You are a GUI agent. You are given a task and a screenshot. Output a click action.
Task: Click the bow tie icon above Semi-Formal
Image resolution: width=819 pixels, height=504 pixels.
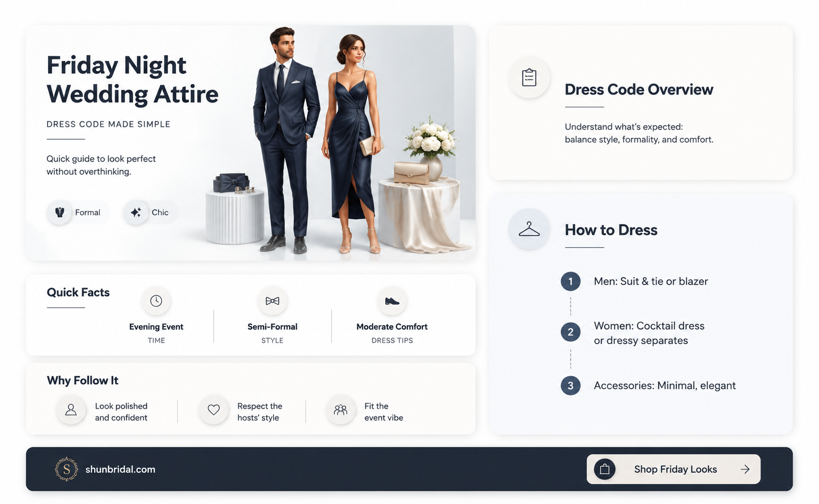(x=272, y=301)
